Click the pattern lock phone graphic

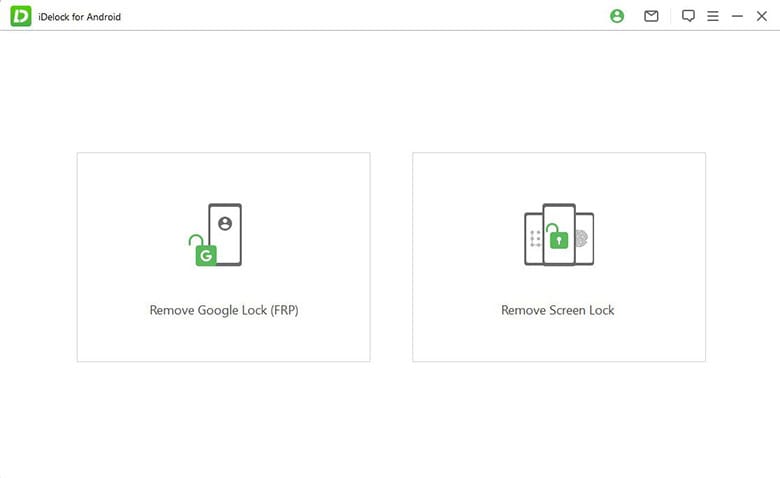click(534, 239)
